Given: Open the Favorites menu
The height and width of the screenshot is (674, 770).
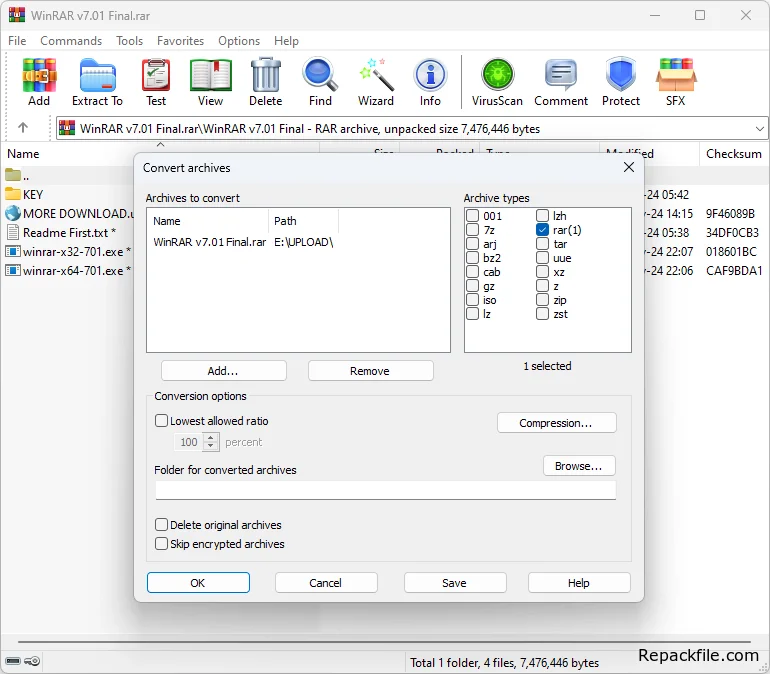Looking at the screenshot, I should point(180,41).
